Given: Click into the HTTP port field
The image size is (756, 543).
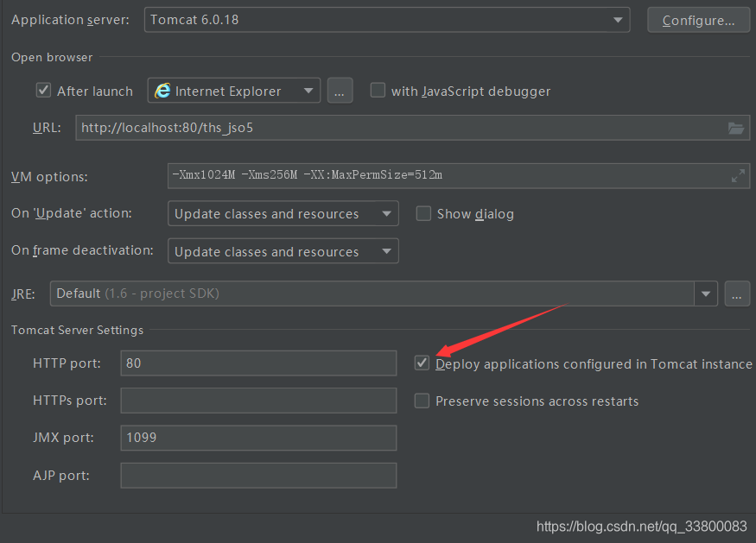Looking at the screenshot, I should 258,363.
